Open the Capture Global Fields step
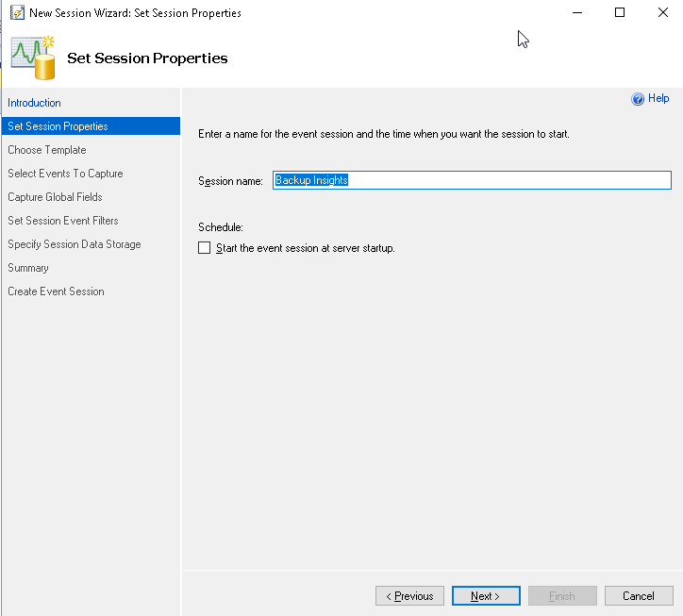Image resolution: width=683 pixels, height=616 pixels. (x=55, y=197)
